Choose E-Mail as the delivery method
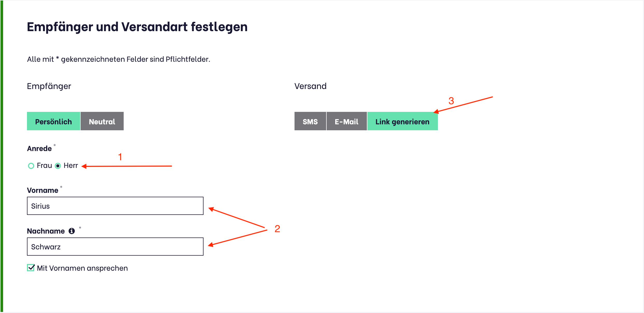The image size is (644, 313). 346,121
